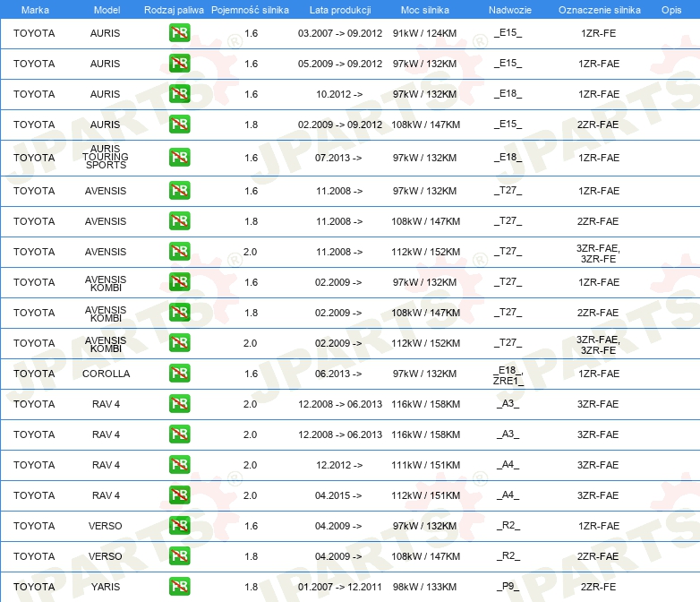Click the fuel icon in the Auris 05.2009 -> 09.2012 row
700x602 pixels.
179,63
